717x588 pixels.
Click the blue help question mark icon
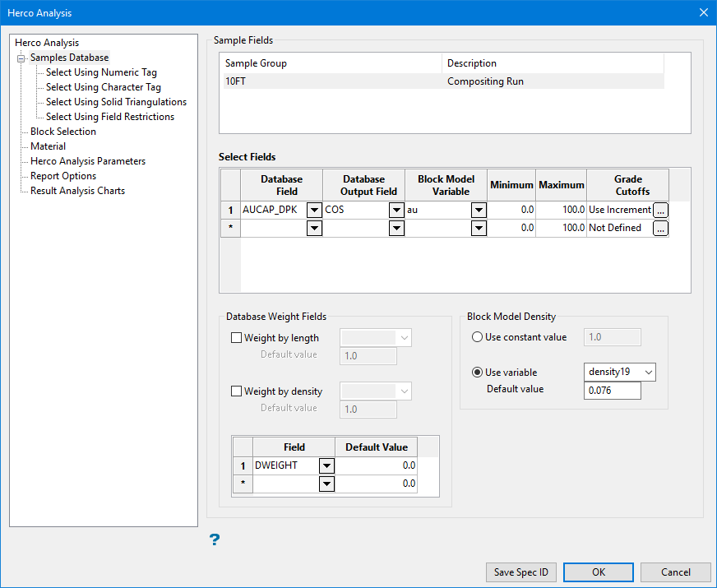pos(214,539)
